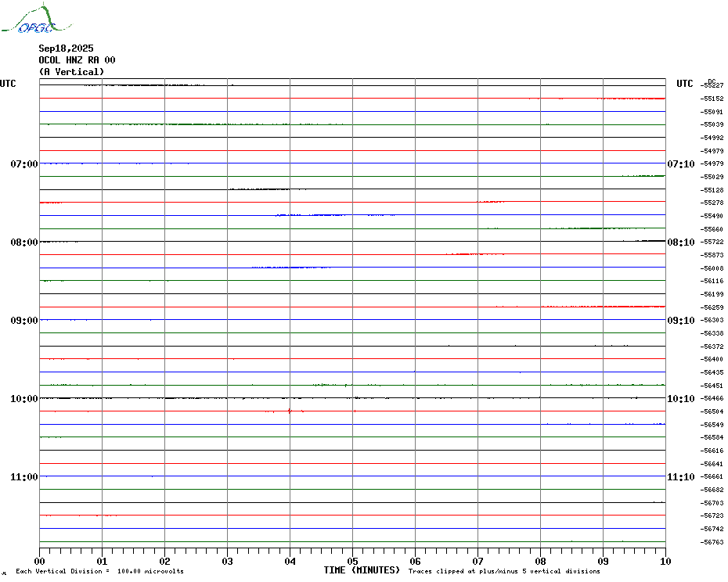The image size is (728, 582).
Task: Click the DC offset value -56116
Action: [x=712, y=282]
